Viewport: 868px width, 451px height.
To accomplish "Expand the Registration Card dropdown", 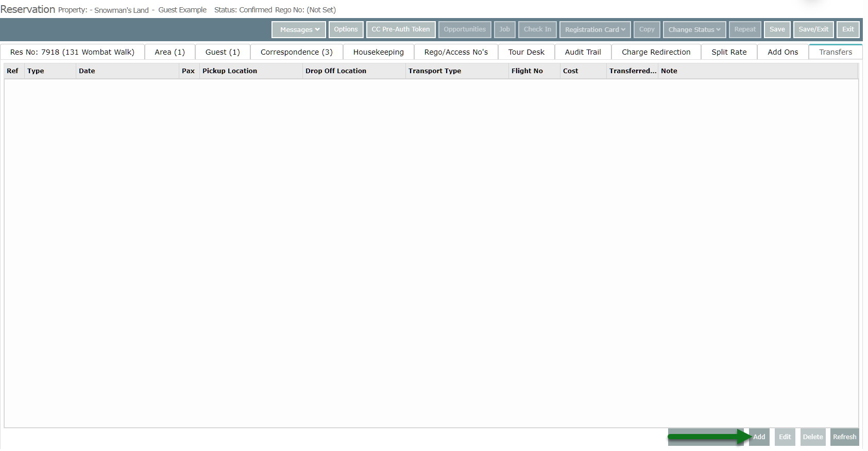I will click(595, 29).
